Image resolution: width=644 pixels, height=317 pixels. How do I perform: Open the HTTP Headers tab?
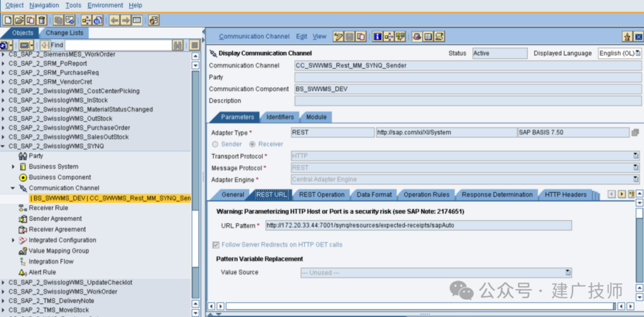coord(565,195)
